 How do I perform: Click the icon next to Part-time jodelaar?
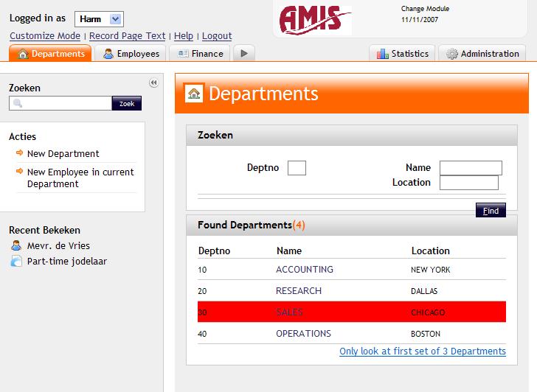point(16,261)
